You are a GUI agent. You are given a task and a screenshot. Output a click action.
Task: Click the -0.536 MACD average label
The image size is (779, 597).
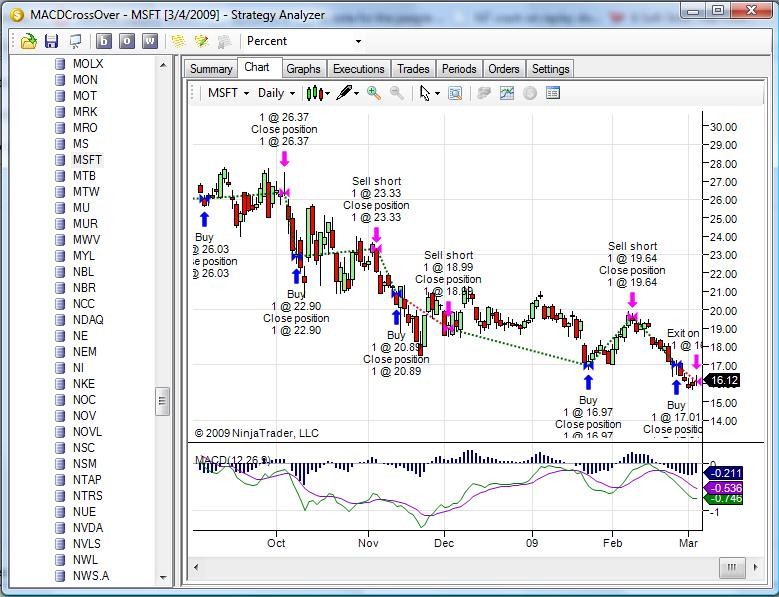click(725, 488)
